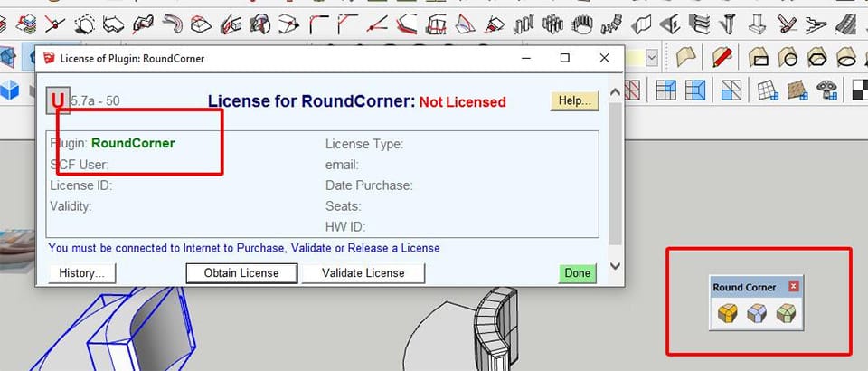Select the green Bevel tool
868x371 pixels.
coord(786,313)
